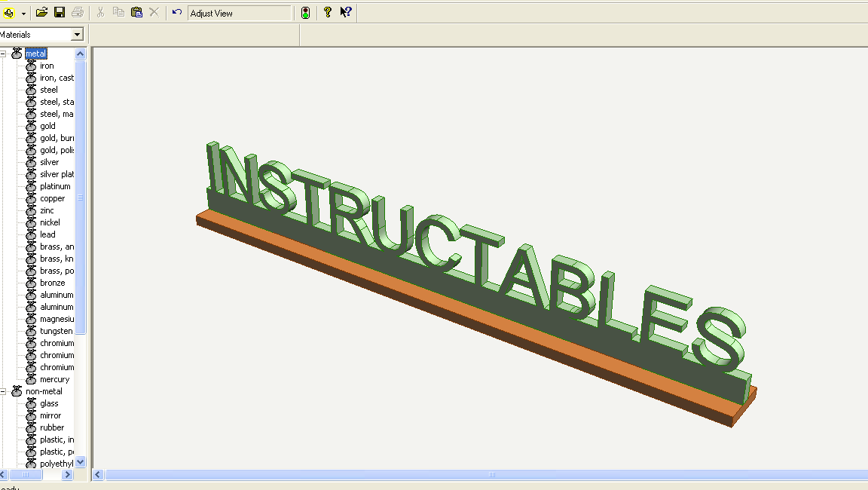Viewport: 868px width, 490px height.
Task: Click the icon beside the glass material
Action: pyautogui.click(x=31, y=403)
